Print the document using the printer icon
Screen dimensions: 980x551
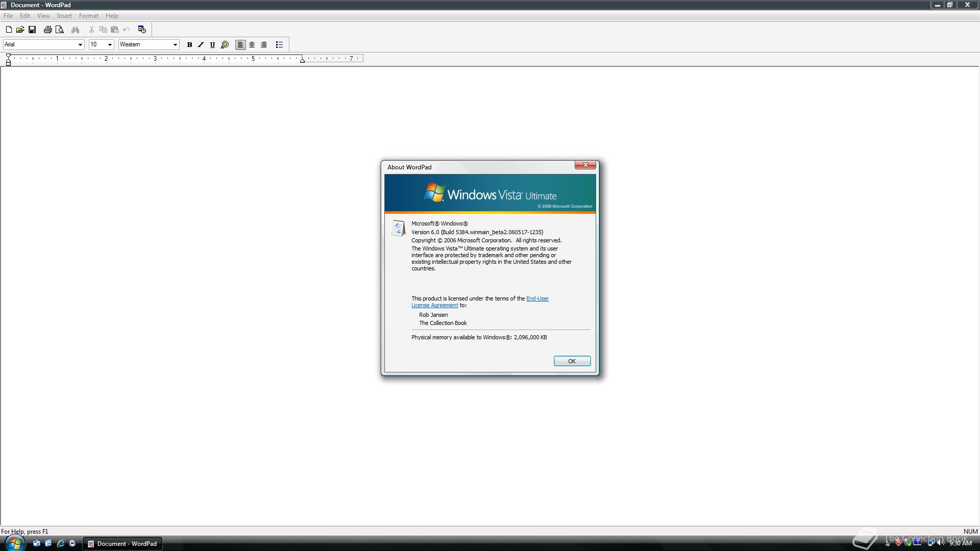(48, 30)
